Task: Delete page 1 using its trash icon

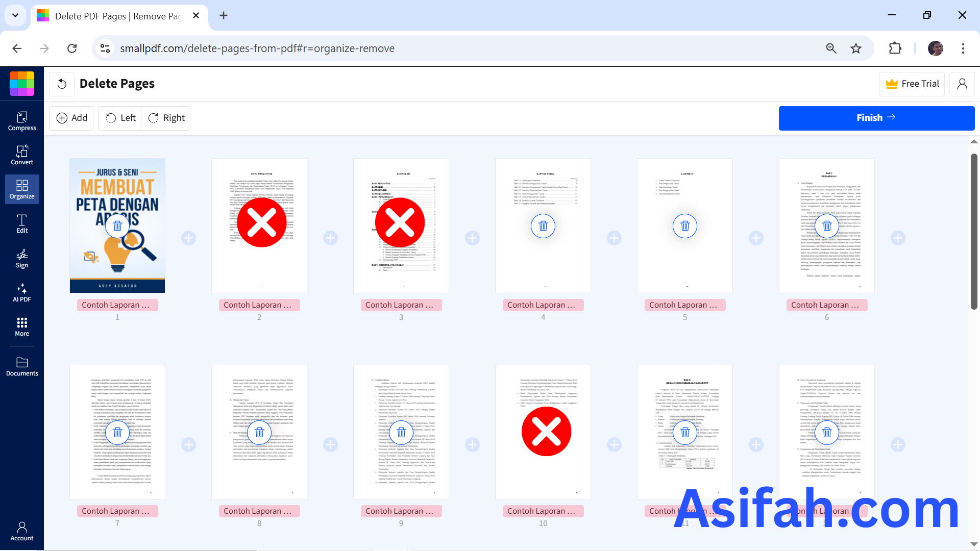Action: (117, 226)
